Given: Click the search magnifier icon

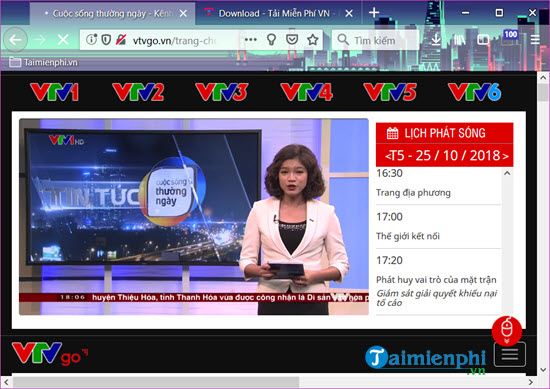Looking at the screenshot, I should [343, 40].
